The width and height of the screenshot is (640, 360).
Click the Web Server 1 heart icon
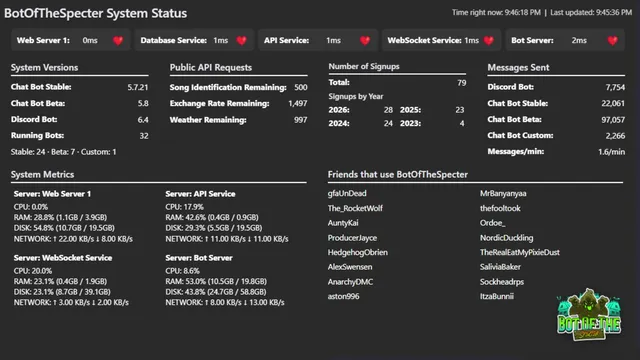click(x=118, y=40)
